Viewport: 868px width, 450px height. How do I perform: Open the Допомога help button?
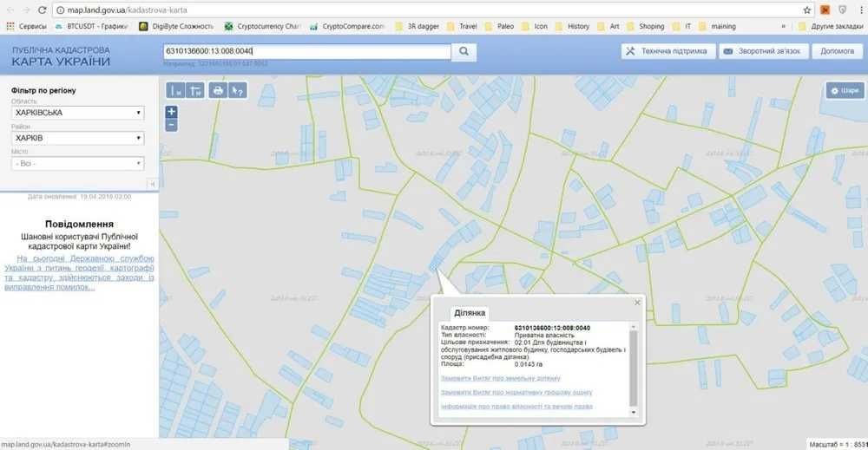click(837, 51)
